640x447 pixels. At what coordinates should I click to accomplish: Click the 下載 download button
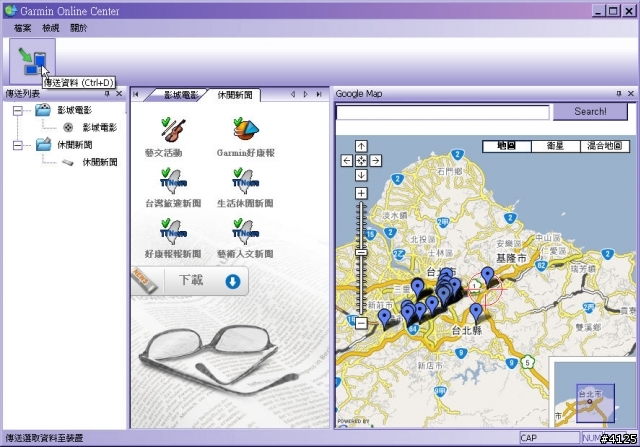[x=190, y=281]
